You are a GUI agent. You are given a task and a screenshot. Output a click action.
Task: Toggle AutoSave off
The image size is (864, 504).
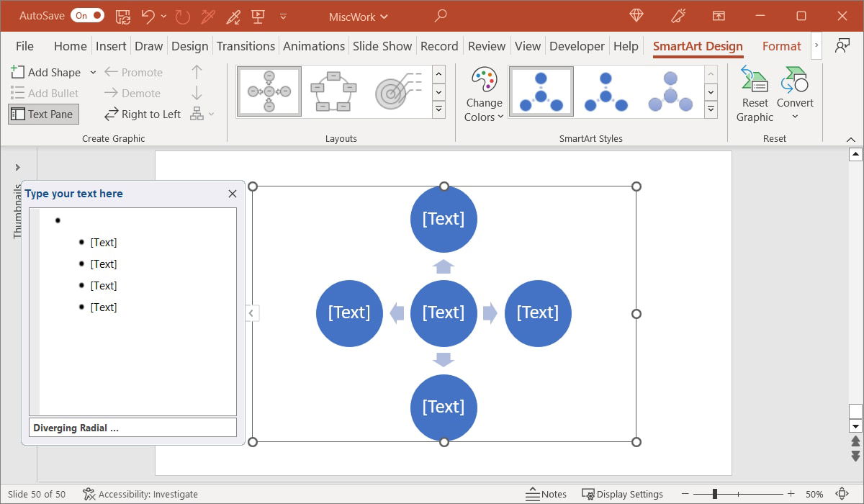pos(87,14)
